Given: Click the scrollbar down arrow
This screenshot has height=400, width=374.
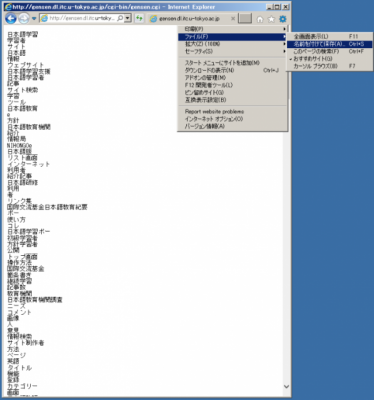Looking at the screenshot, I should 286,387.
